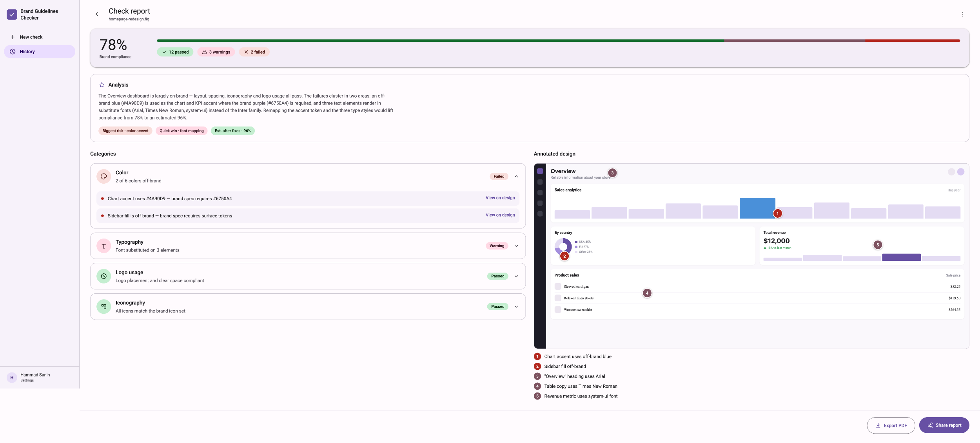Click the Share report button
This screenshot has height=443, width=980.
[944, 425]
